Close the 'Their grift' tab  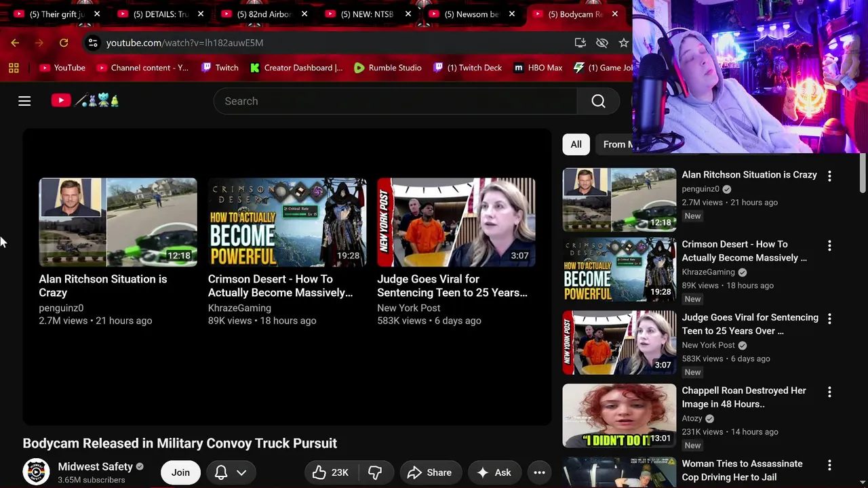click(x=97, y=14)
